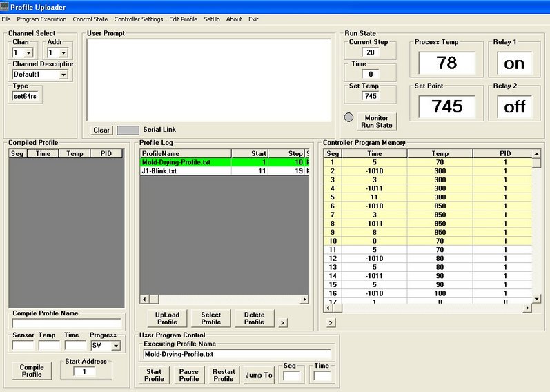Click the Profile Uploader title bar icon

tap(5, 6)
